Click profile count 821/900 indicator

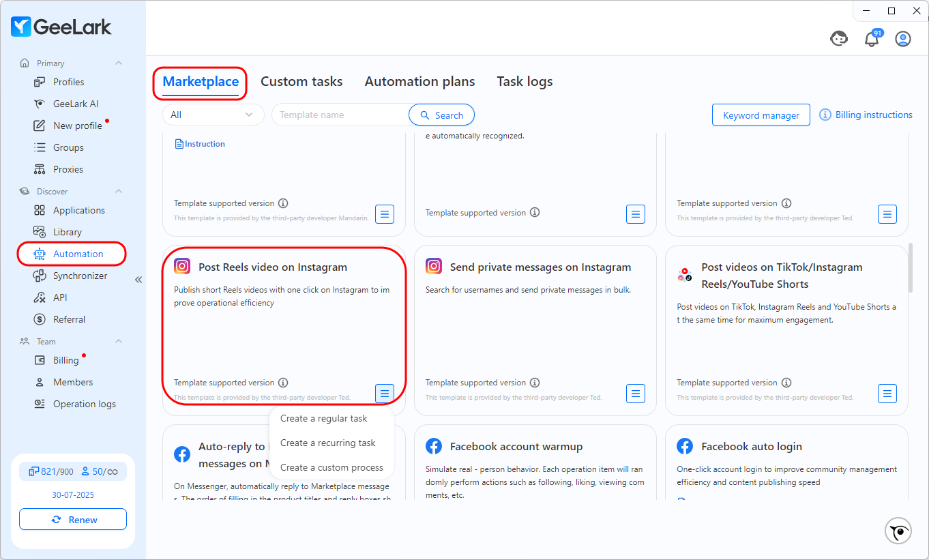coord(51,471)
